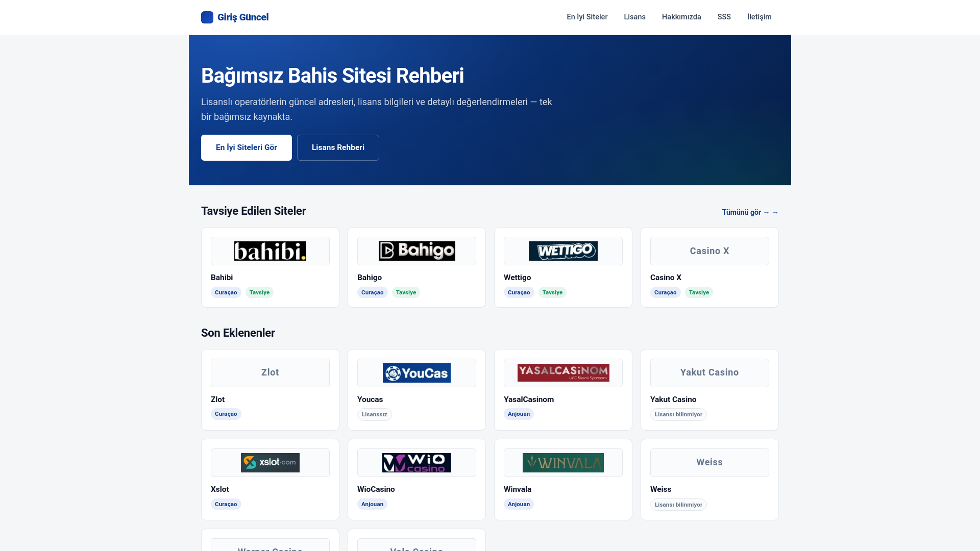This screenshot has width=980, height=551.
Task: Click the Tavsiye badge on the Bahigo card
Action: (406, 292)
